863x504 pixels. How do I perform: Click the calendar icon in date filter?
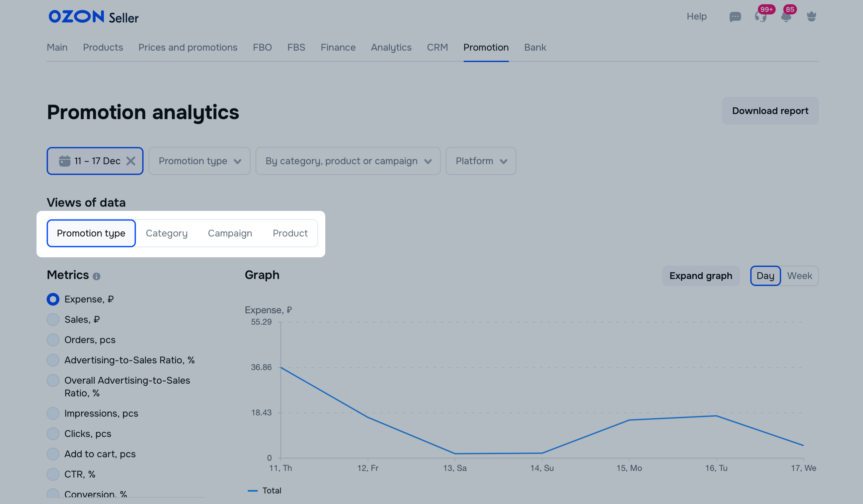tap(64, 161)
